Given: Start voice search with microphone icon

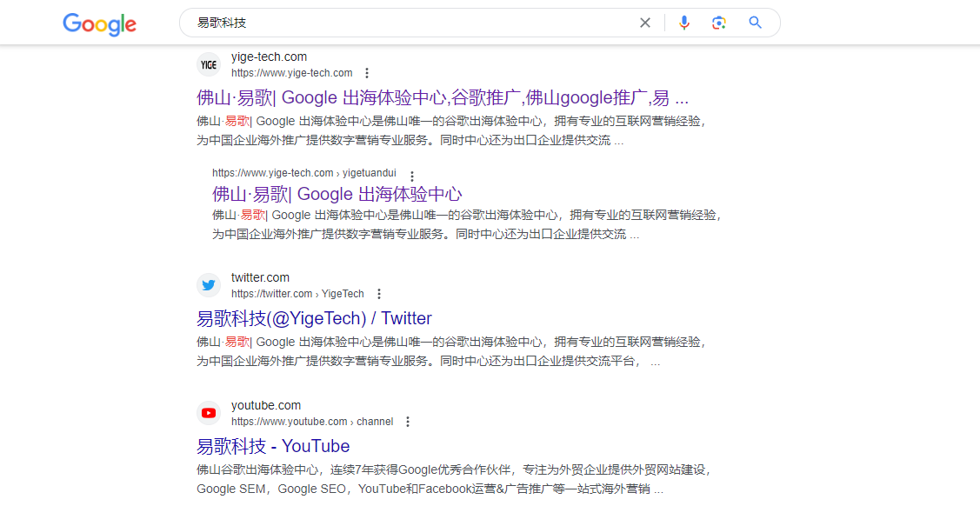Looking at the screenshot, I should [684, 23].
